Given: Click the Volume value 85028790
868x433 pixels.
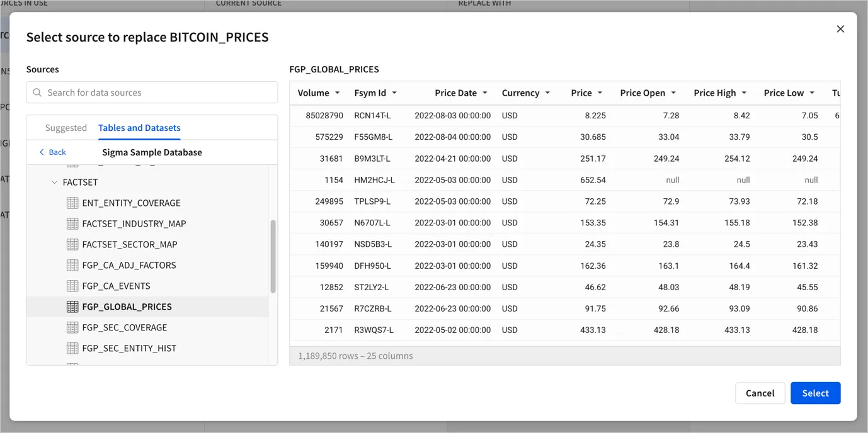Looking at the screenshot, I should point(324,116).
